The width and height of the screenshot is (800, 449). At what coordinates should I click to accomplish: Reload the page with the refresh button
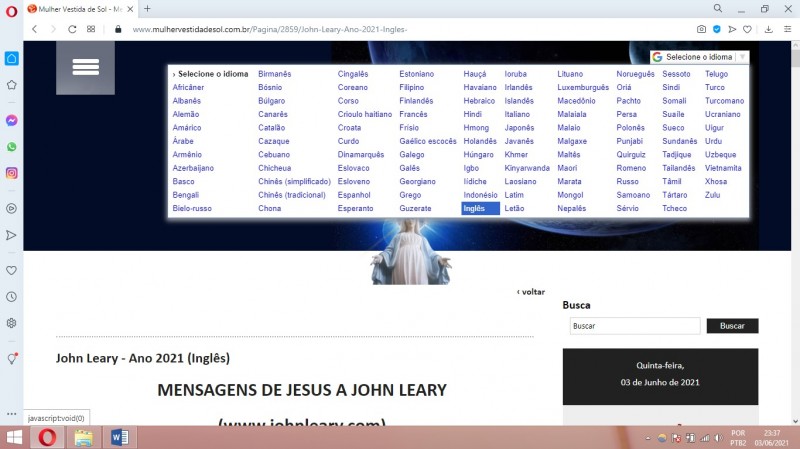coord(72,29)
